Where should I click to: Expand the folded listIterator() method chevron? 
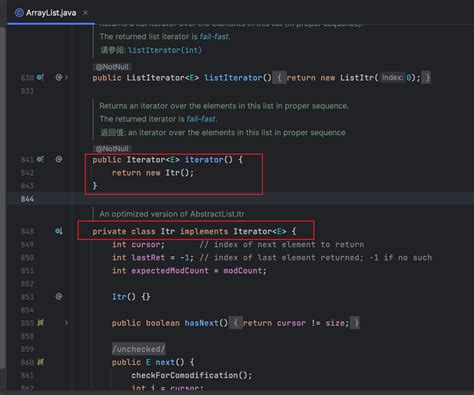66,78
